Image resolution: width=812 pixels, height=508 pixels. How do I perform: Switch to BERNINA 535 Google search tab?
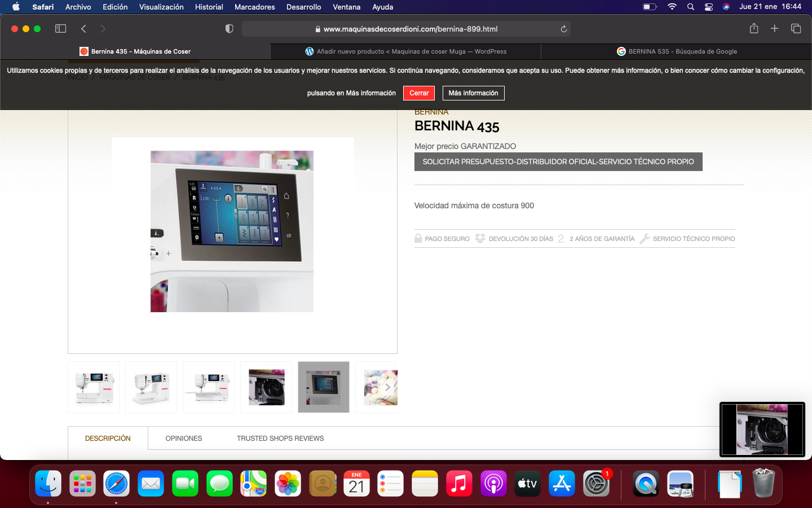click(x=677, y=51)
